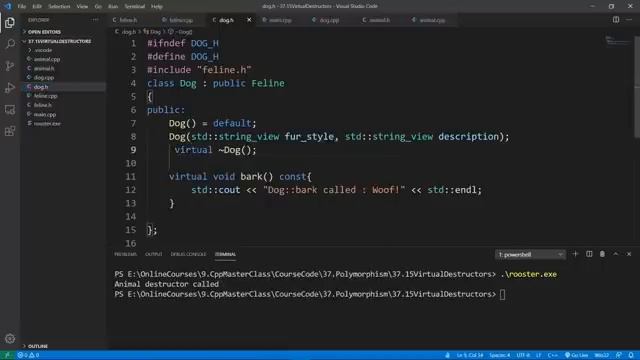The width and height of the screenshot is (640, 360).
Task: Split the editor to the right
Action: click(x=616, y=20)
